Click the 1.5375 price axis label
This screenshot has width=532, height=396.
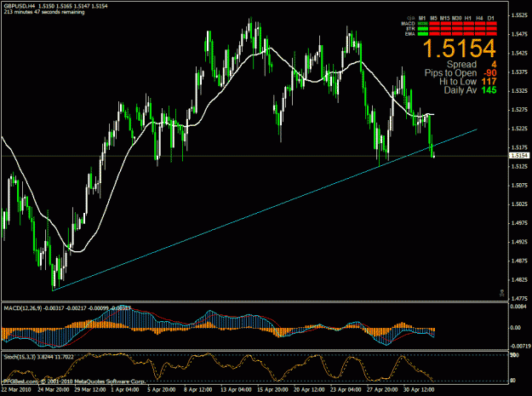click(520, 72)
